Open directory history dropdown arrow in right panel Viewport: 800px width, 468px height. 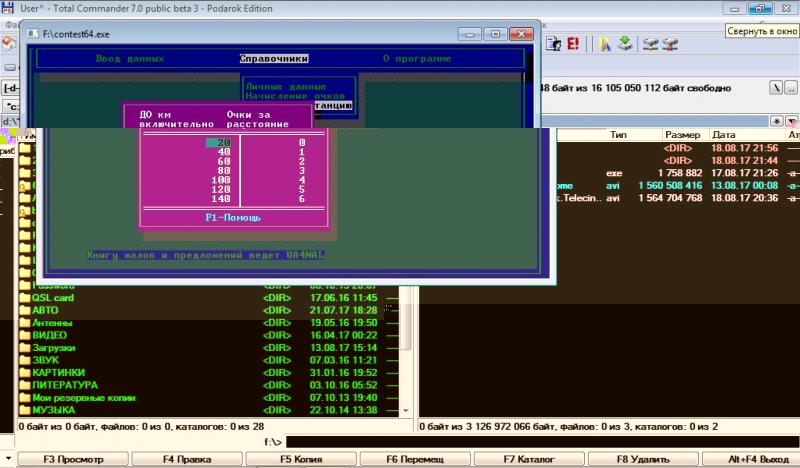791,120
